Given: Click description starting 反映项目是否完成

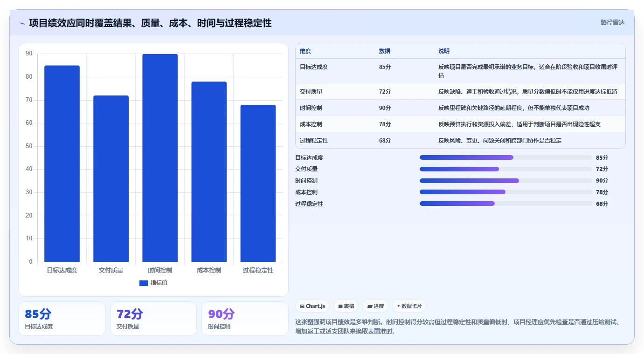Looking at the screenshot, I should 528,71.
